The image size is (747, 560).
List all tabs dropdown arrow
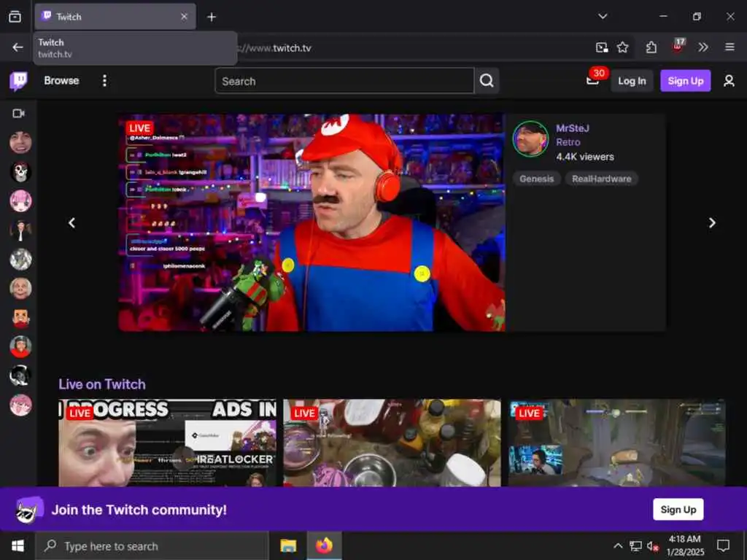click(603, 17)
